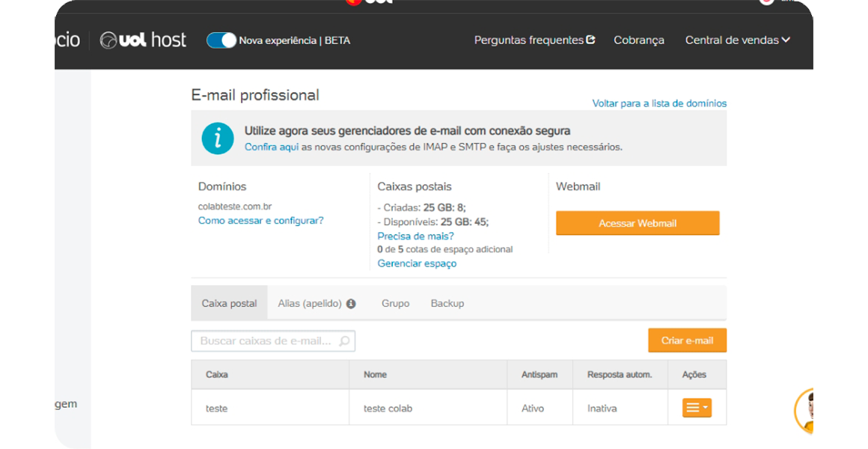The height and width of the screenshot is (449, 868).
Task: Open the Backup tab
Action: click(447, 303)
